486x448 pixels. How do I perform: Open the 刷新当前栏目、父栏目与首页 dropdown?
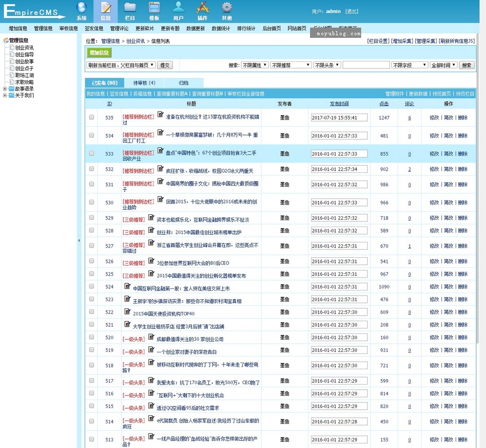(x=121, y=65)
